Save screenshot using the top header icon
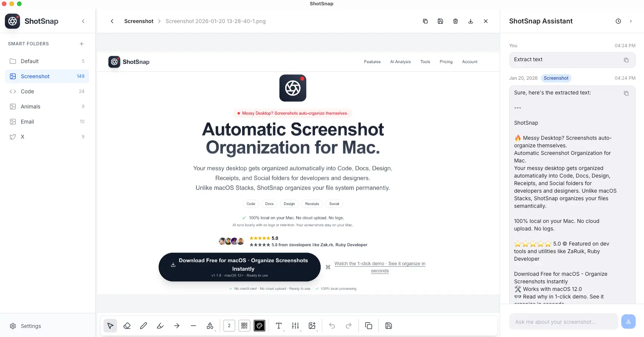The height and width of the screenshot is (337, 644). coord(440,21)
